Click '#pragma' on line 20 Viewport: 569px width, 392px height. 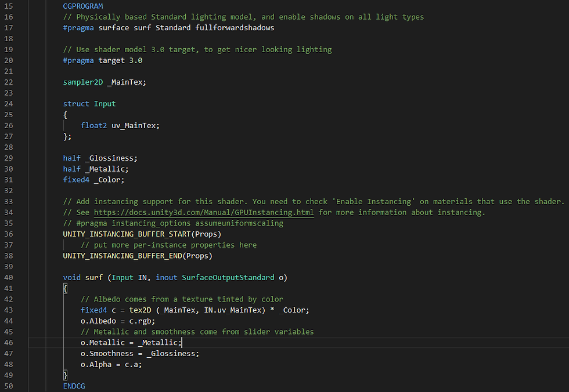tap(78, 60)
